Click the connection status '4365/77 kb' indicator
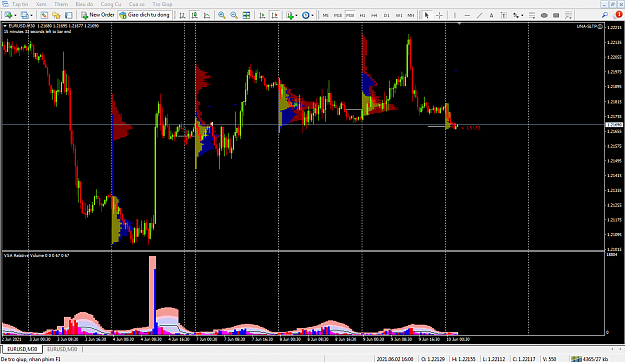 click(x=591, y=359)
